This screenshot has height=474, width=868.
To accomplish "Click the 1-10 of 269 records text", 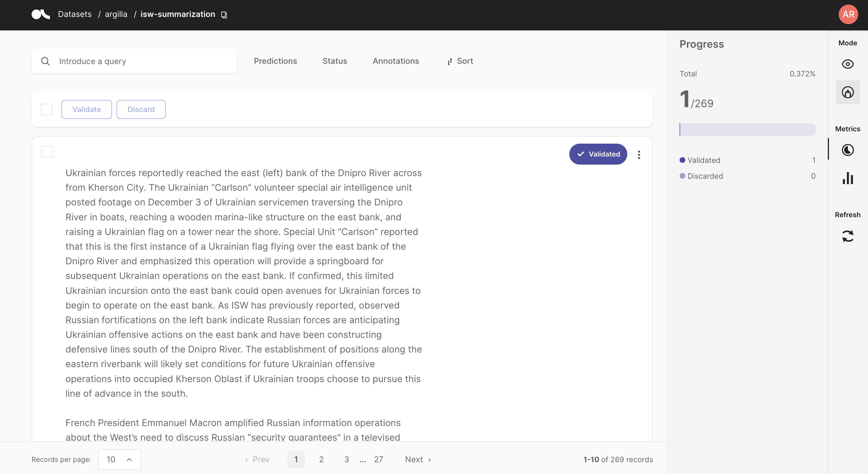I will click(618, 460).
